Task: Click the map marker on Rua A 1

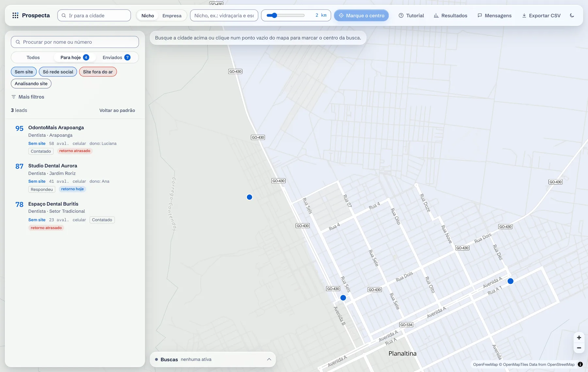Action: [x=511, y=281]
